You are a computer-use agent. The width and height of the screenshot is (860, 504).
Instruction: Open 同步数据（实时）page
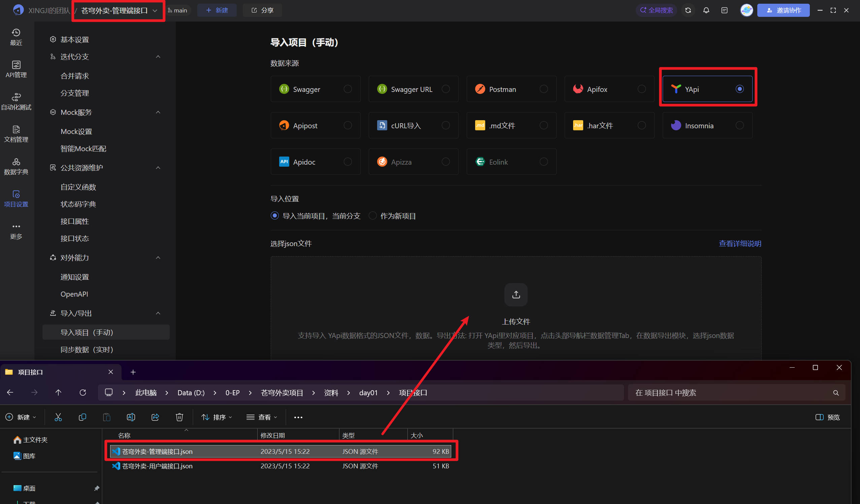pos(87,349)
